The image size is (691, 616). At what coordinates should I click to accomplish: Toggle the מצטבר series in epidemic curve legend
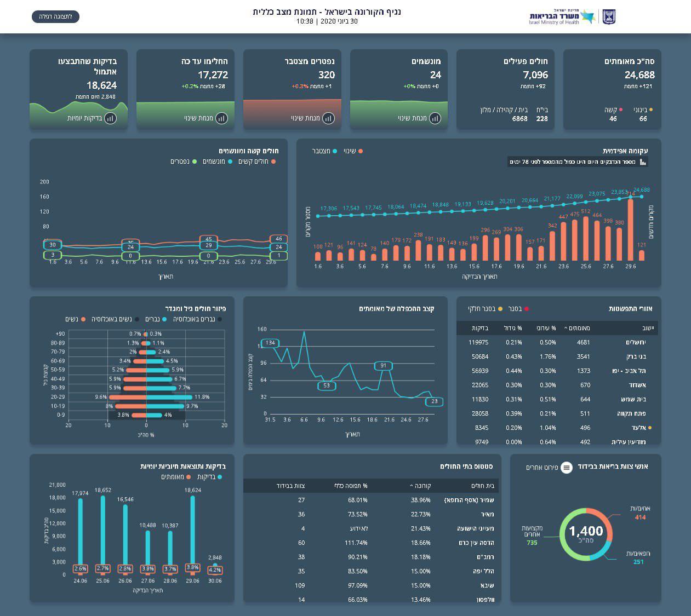click(333, 151)
